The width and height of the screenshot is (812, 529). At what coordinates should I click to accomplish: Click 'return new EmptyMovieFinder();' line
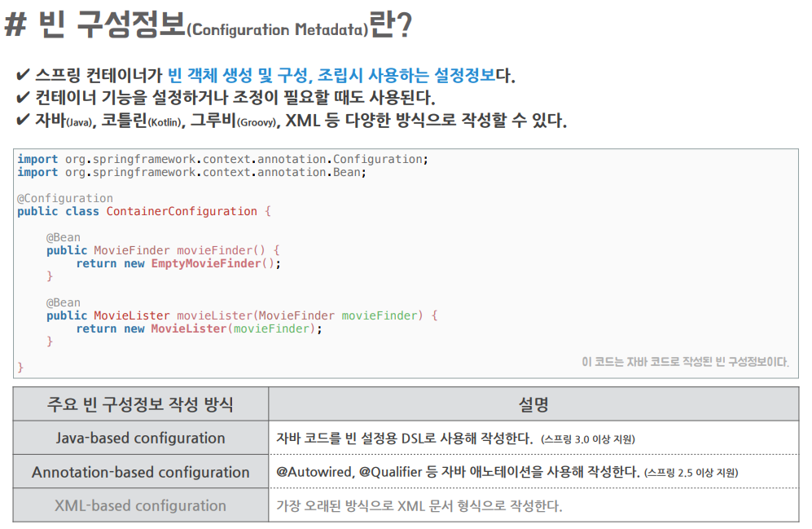178,263
